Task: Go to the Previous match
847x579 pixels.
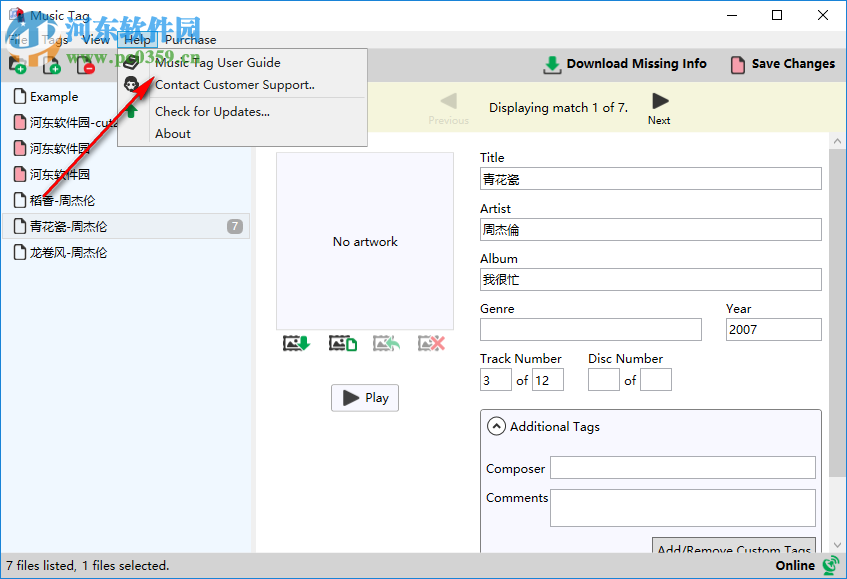Action: [x=448, y=109]
